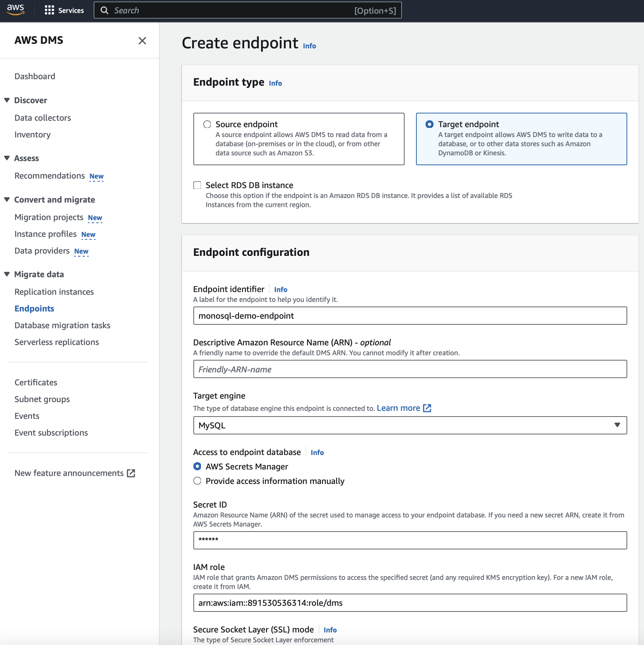Click the AWS logo home icon

[16, 10]
